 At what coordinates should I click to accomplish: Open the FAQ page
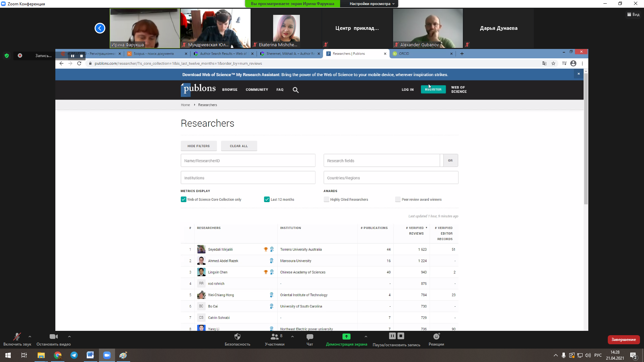pos(280,90)
